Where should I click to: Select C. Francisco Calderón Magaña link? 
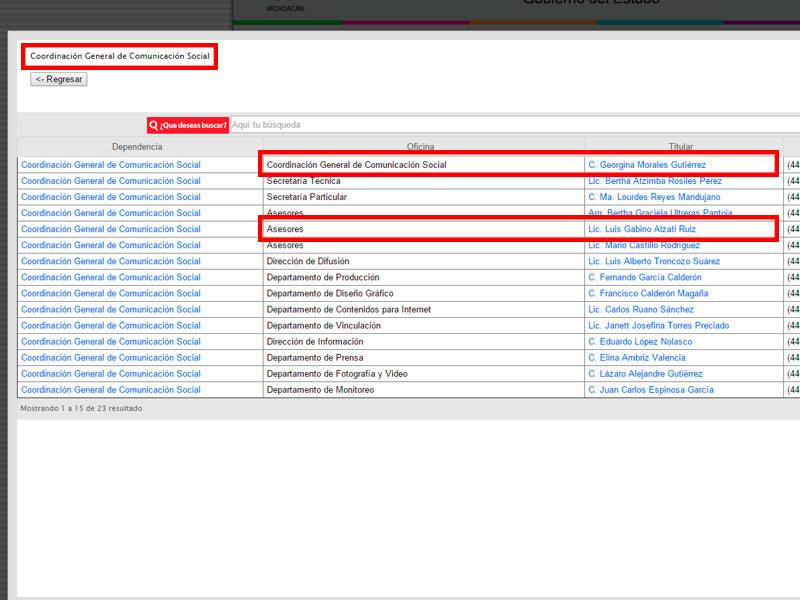(x=648, y=293)
